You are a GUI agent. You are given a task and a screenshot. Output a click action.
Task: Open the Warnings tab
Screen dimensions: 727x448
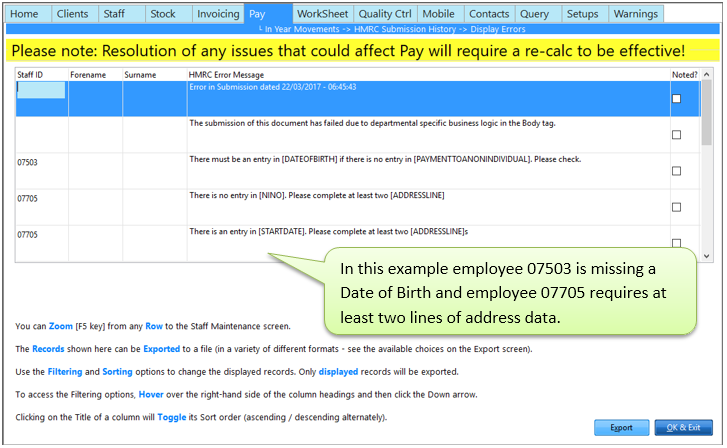pyautogui.click(x=634, y=14)
